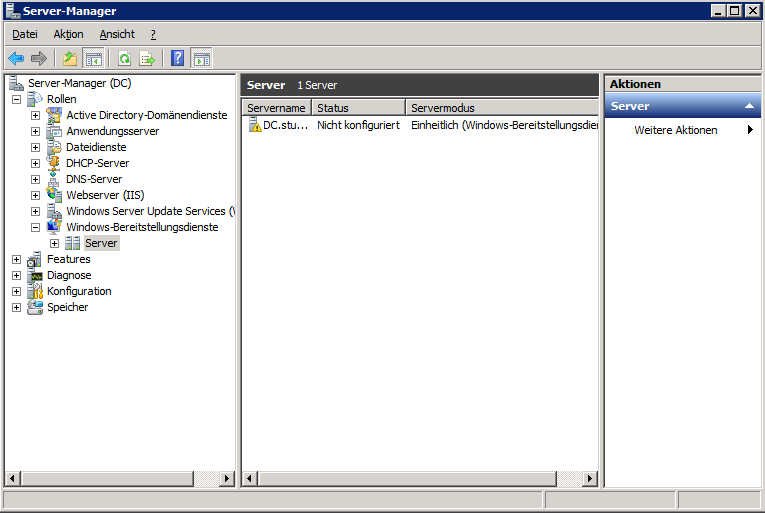Click the DNS-Server role icon
765x513 pixels.
pyautogui.click(x=54, y=179)
